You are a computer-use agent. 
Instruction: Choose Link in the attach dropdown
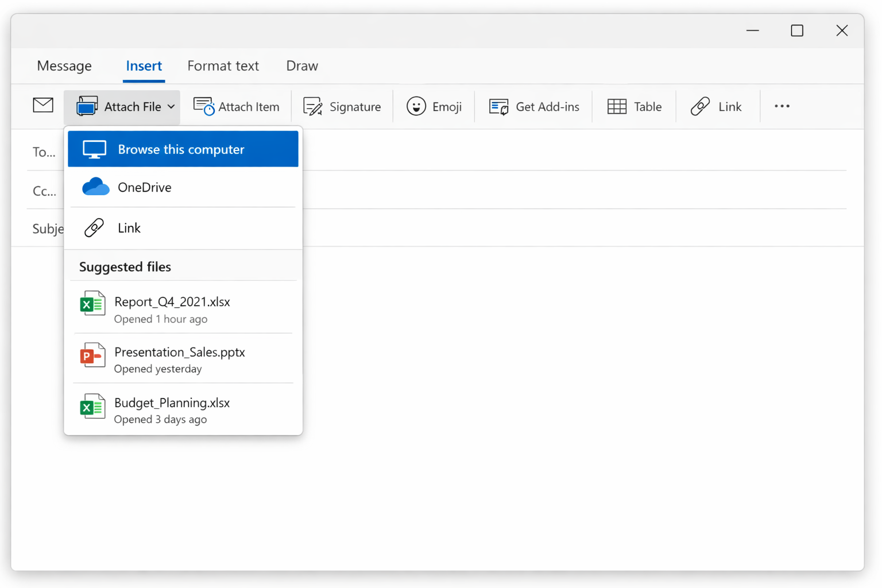point(183,228)
